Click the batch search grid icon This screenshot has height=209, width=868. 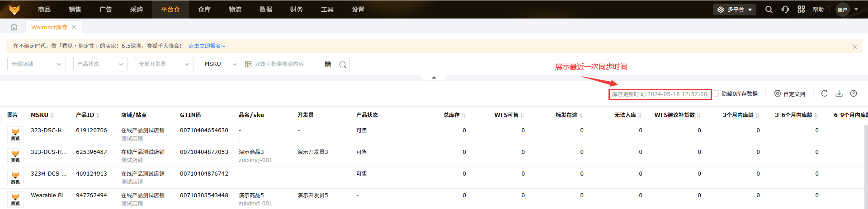click(248, 64)
